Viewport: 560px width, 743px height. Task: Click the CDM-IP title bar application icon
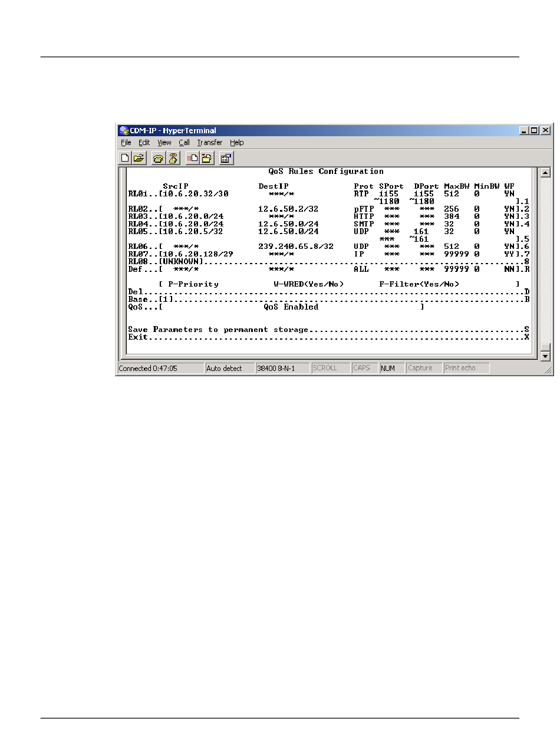tap(124, 130)
